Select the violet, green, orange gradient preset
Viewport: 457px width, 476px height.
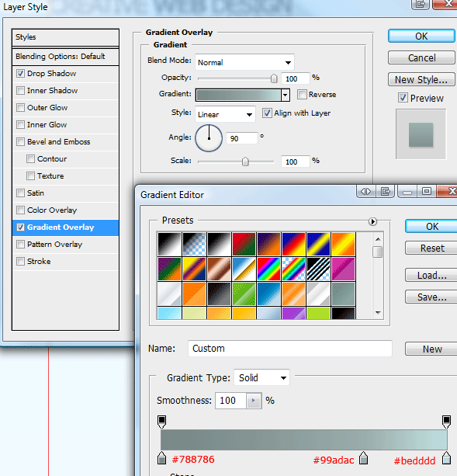[x=169, y=269]
